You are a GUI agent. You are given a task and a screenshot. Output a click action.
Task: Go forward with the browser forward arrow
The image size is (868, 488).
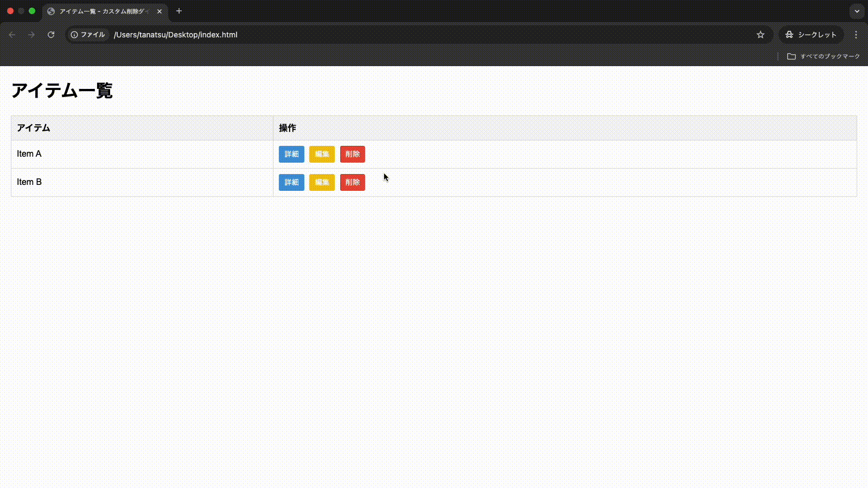tap(31, 35)
